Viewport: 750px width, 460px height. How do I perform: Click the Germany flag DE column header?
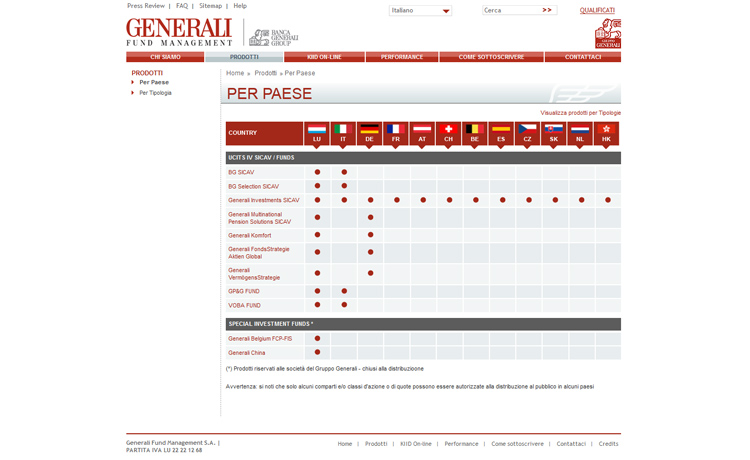pyautogui.click(x=369, y=133)
